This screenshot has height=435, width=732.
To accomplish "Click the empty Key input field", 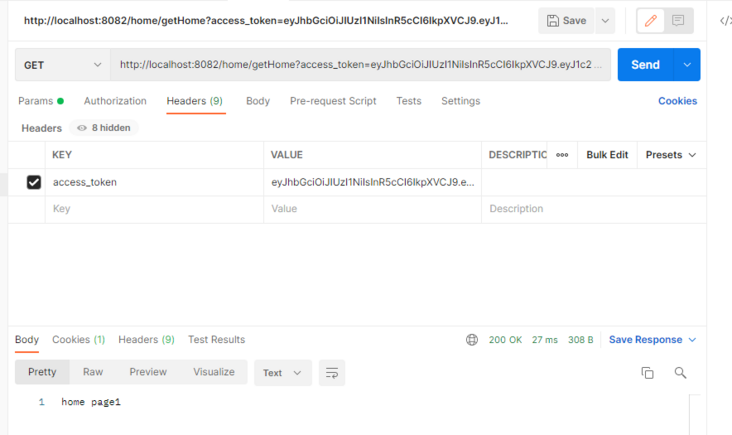I will pyautogui.click(x=155, y=209).
